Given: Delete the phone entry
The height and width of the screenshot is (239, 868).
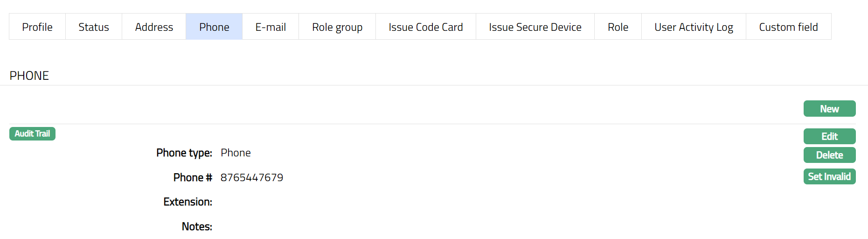Looking at the screenshot, I should 829,155.
